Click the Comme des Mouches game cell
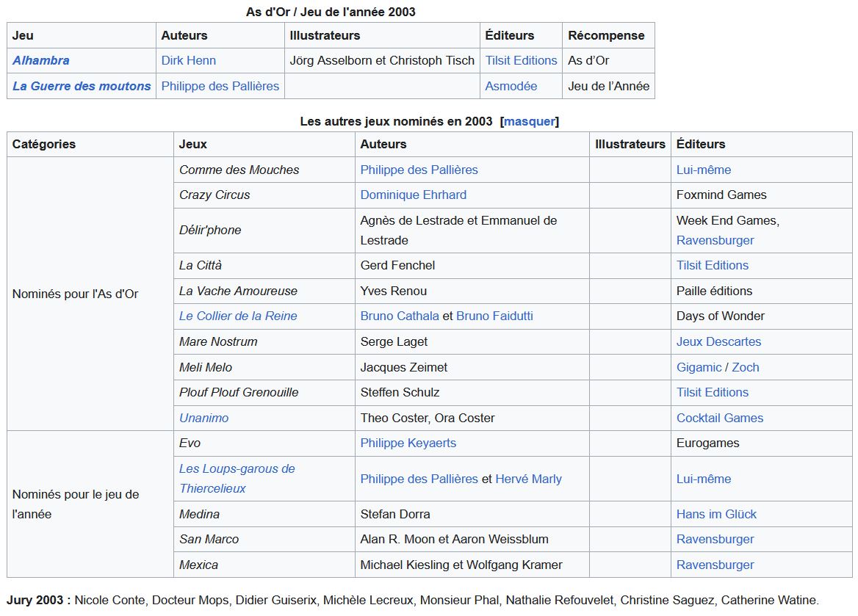The image size is (858, 616). pyautogui.click(x=264, y=170)
